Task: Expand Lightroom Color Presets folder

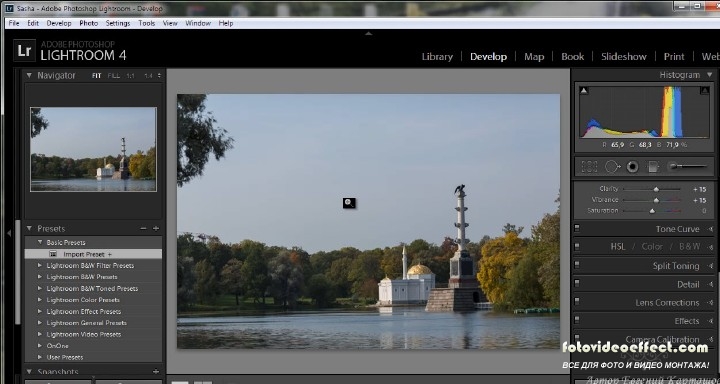Action: click(39, 300)
